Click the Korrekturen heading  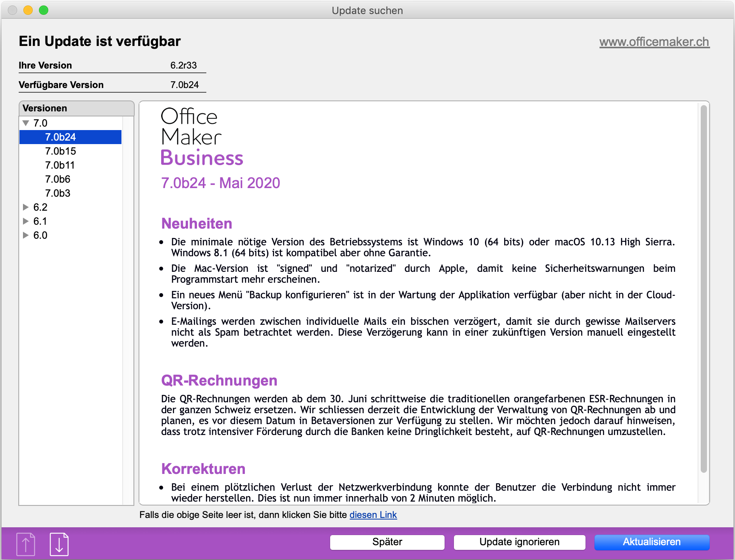click(203, 469)
